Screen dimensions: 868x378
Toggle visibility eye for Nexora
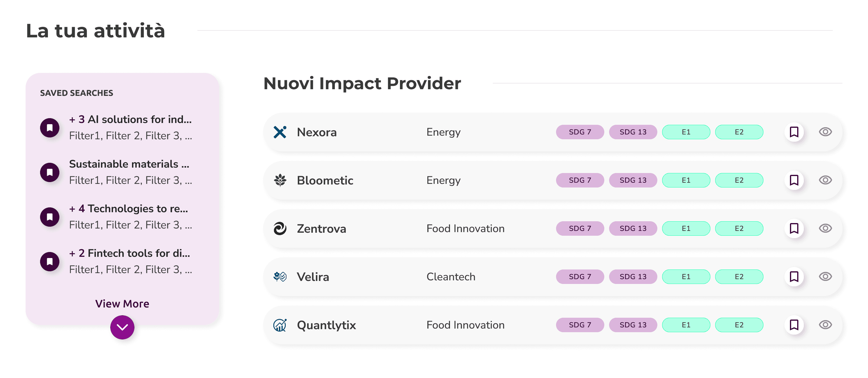coord(825,132)
